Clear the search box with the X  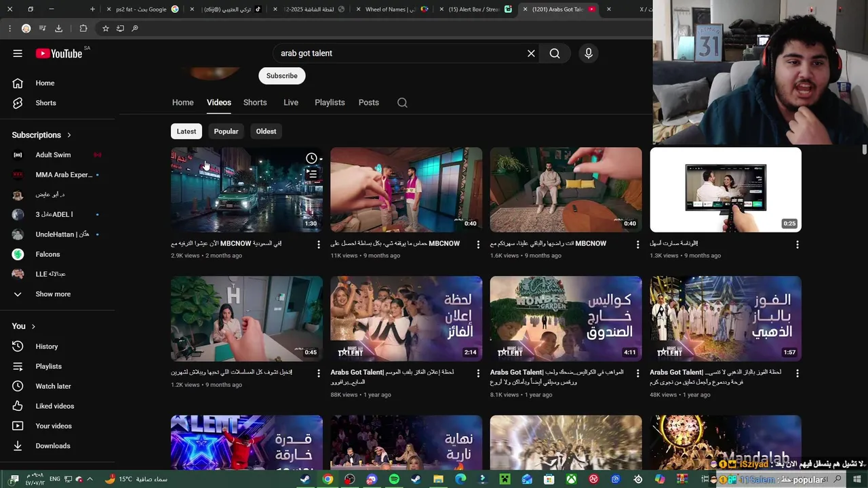[531, 54]
